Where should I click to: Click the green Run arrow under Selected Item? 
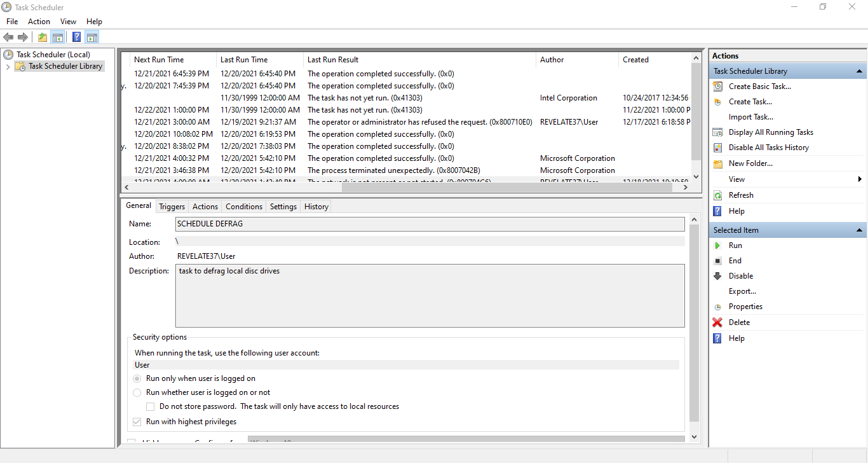click(719, 245)
